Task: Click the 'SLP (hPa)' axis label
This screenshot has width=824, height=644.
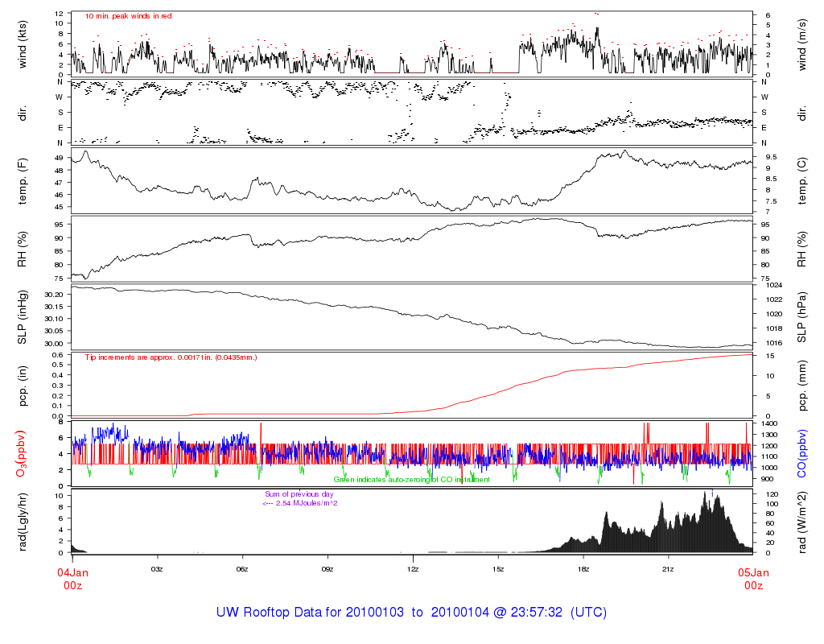Action: pos(802,317)
